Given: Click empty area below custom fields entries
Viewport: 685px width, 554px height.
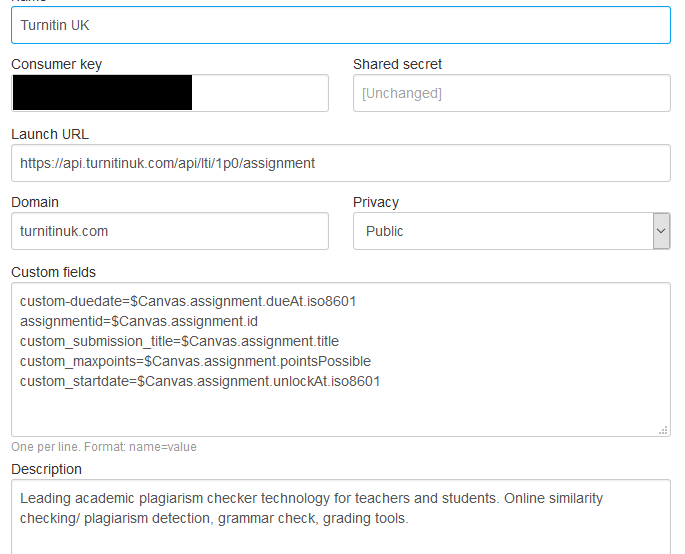Looking at the screenshot, I should (340, 412).
